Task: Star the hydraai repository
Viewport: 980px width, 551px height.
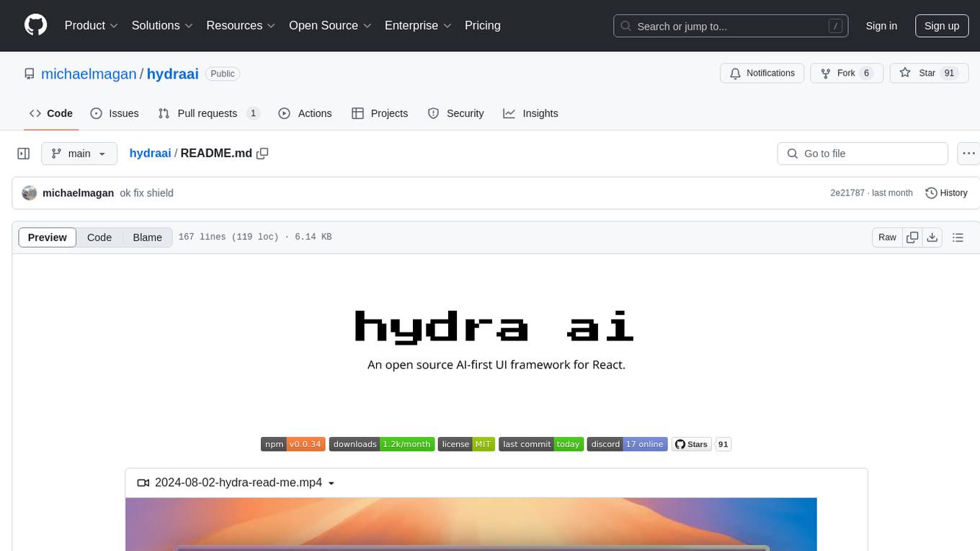Action: point(929,73)
